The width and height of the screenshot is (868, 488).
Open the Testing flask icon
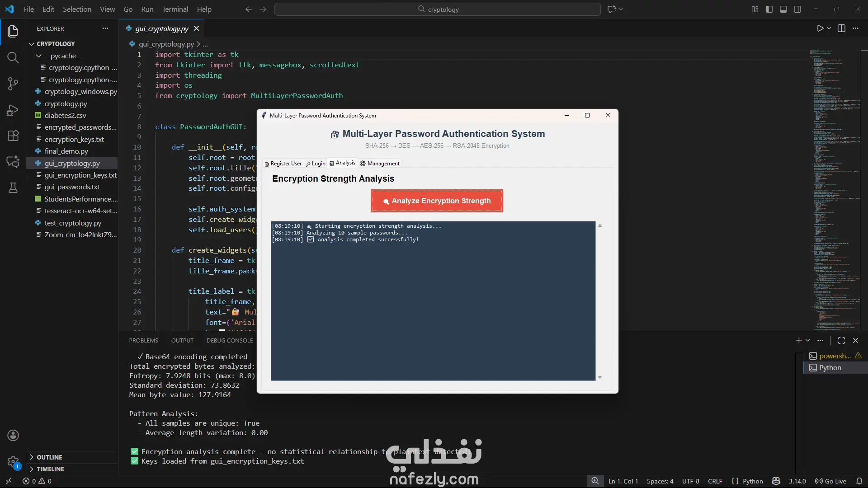tap(13, 188)
